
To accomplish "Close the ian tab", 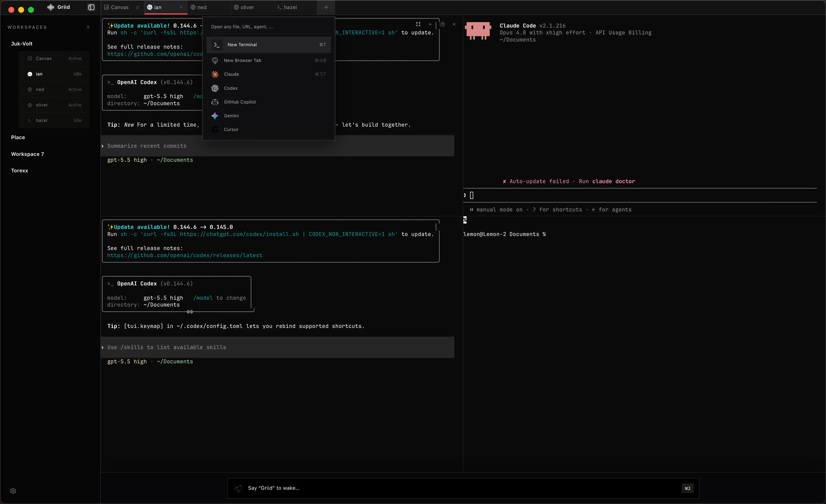I will (x=181, y=7).
